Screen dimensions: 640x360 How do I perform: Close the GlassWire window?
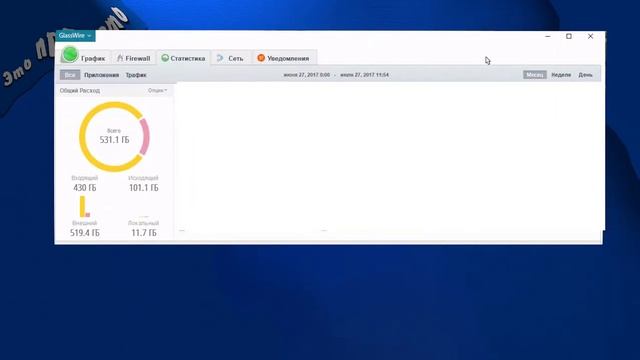pos(590,36)
